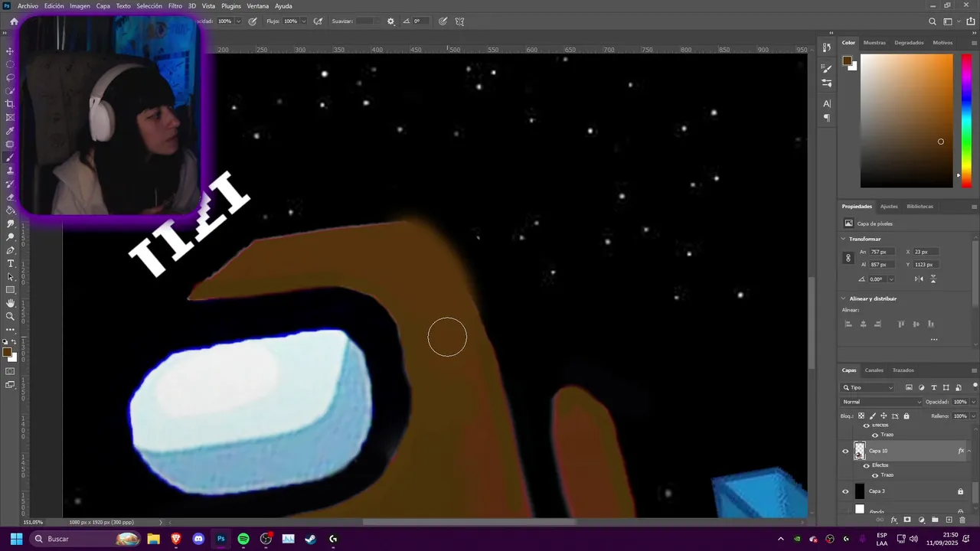Open the Archivo menu
Viewport: 980px width, 551px height.
[x=28, y=6]
